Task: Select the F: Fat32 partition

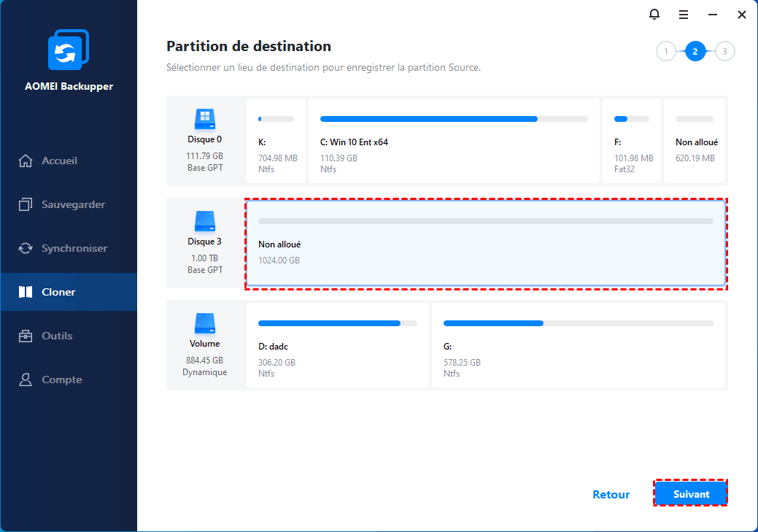Action: [631, 141]
